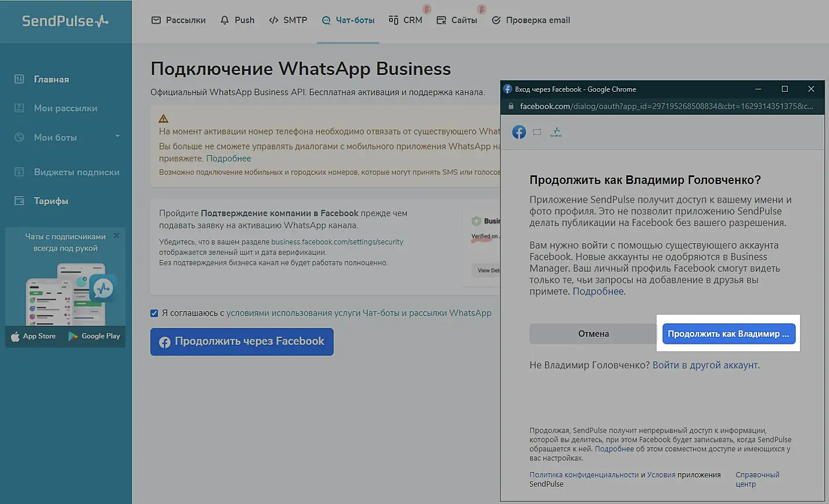Click the Google Play badge
This screenshot has width=829, height=504.
[x=94, y=336]
